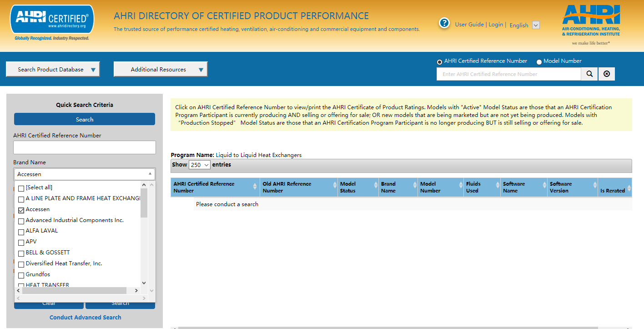Image resolution: width=644 pixels, height=329 pixels.
Task: Uncheck the Accessen brand checkbox
Action: (21, 210)
